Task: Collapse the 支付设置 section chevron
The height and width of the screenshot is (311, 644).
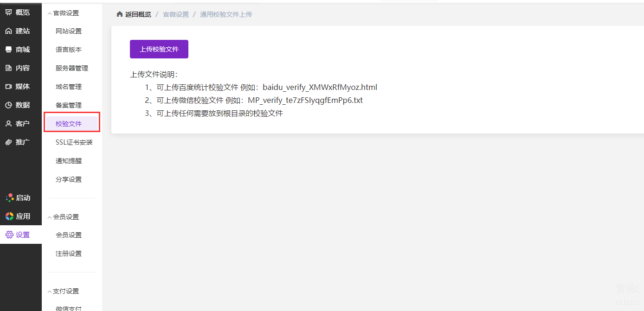Action: 50,291
